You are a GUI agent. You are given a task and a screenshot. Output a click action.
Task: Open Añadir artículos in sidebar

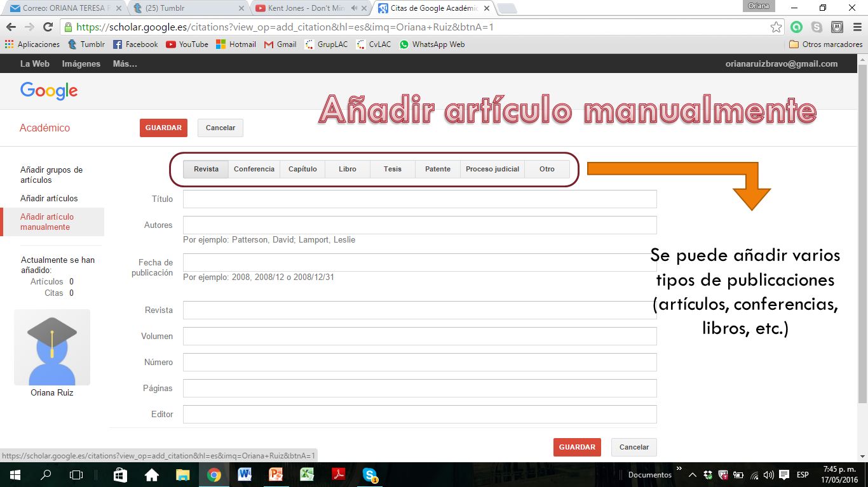click(x=49, y=198)
